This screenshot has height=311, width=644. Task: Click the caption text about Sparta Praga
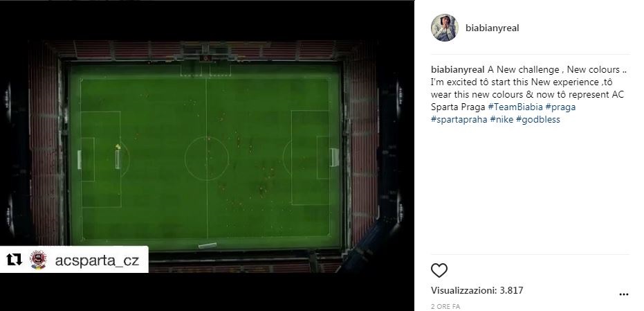(x=530, y=95)
